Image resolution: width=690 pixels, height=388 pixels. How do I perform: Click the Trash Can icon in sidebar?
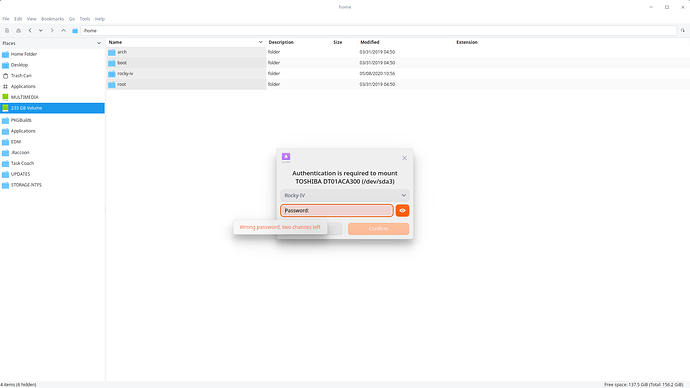[5, 76]
